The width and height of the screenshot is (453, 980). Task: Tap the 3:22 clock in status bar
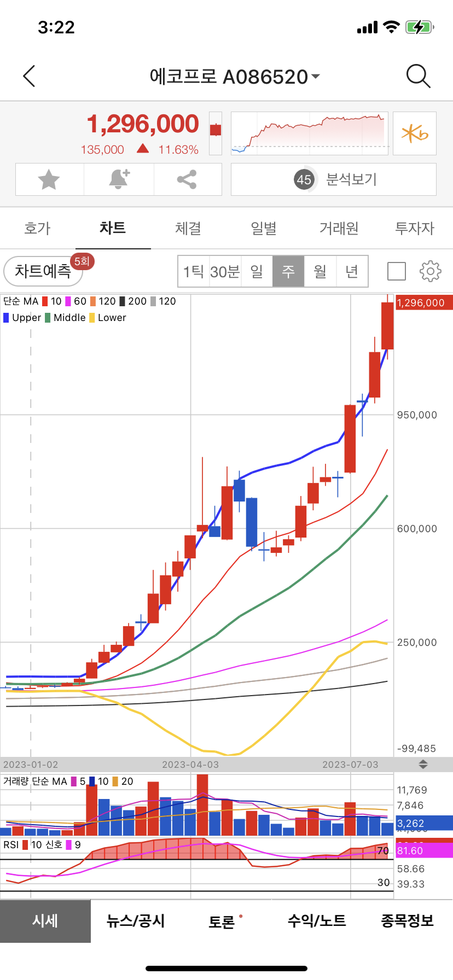56,27
